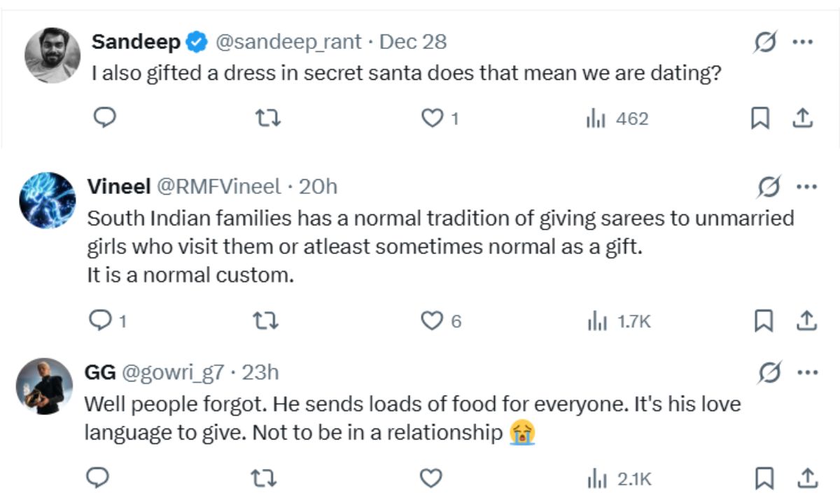The width and height of the screenshot is (840, 504).
Task: View analytics showing 462 views
Action: pos(617,119)
